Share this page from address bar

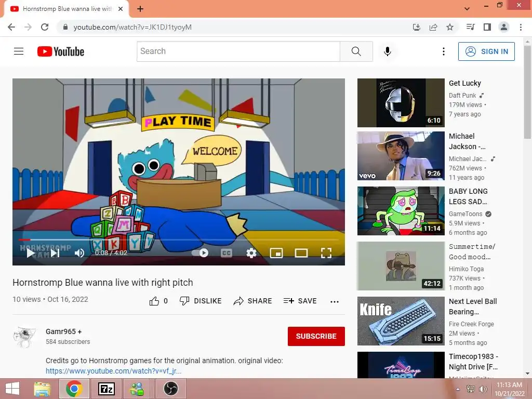[433, 27]
